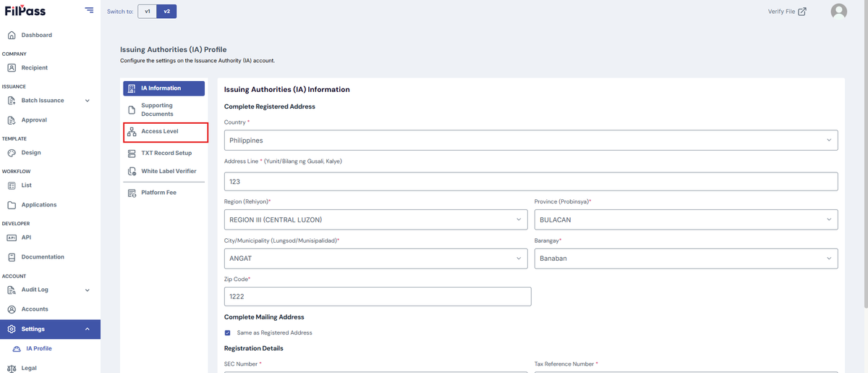Open the White Label Verifier tab
Image resolution: width=868 pixels, height=373 pixels.
point(164,171)
